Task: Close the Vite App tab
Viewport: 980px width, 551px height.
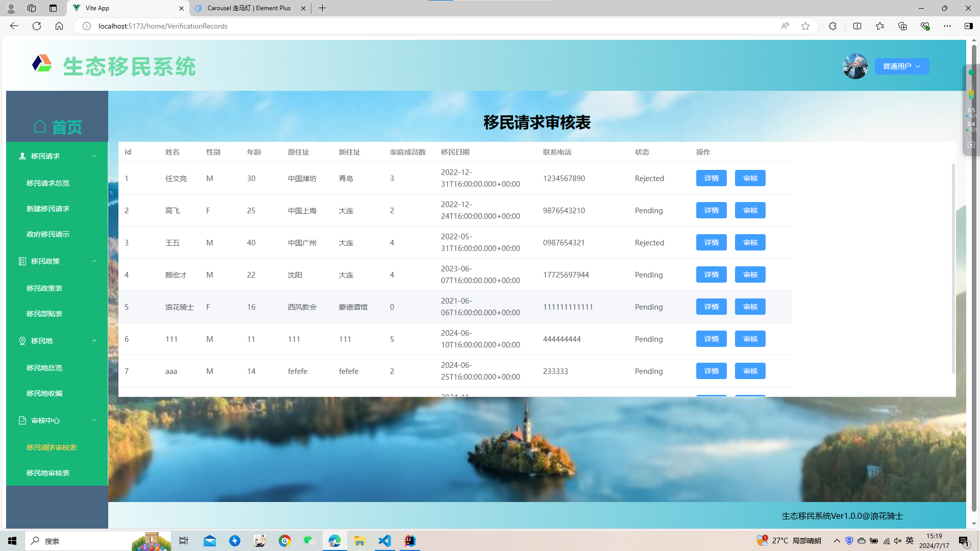Action: pos(181,8)
